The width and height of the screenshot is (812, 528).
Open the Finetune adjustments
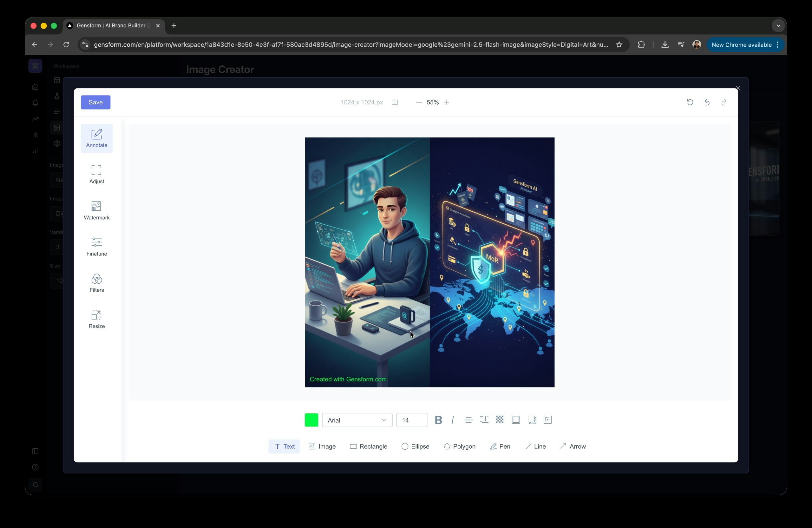(x=96, y=247)
